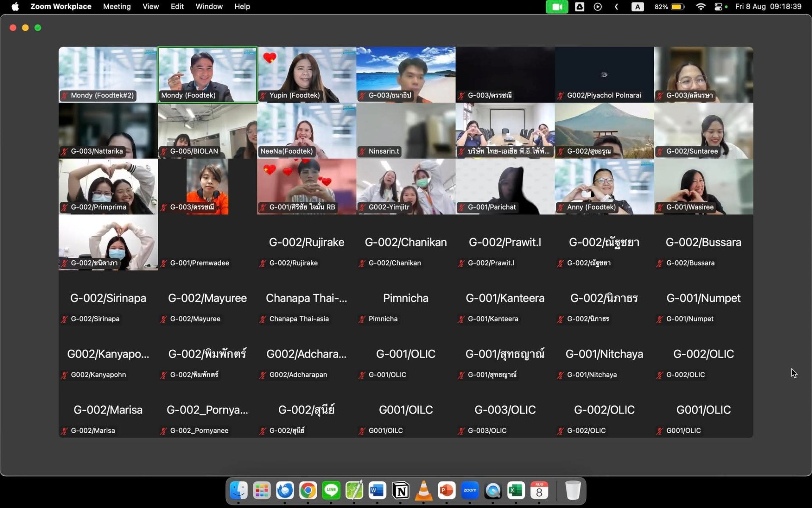812x508 pixels.
Task: Open the Wi-Fi status menu
Action: point(700,7)
